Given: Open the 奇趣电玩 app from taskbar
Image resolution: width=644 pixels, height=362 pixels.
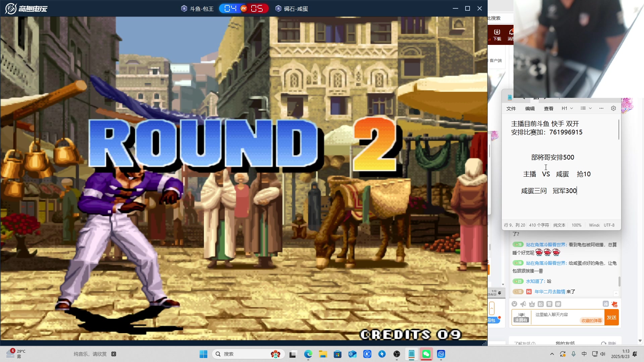Looking at the screenshot, I should tap(441, 354).
